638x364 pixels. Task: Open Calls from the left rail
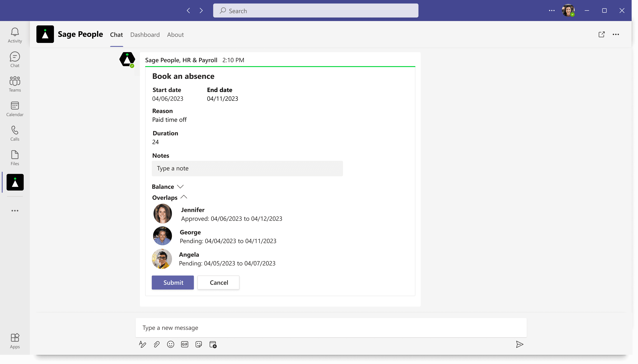15,133
